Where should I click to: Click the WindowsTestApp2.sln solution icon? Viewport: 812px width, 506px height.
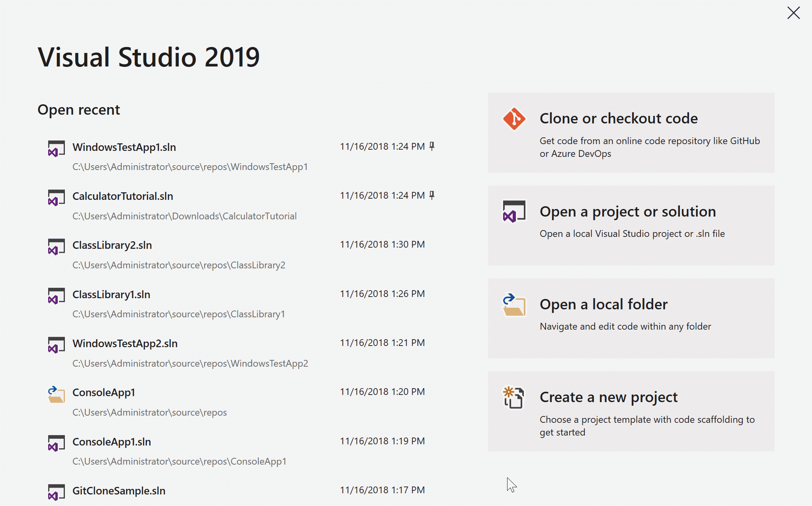pos(56,345)
